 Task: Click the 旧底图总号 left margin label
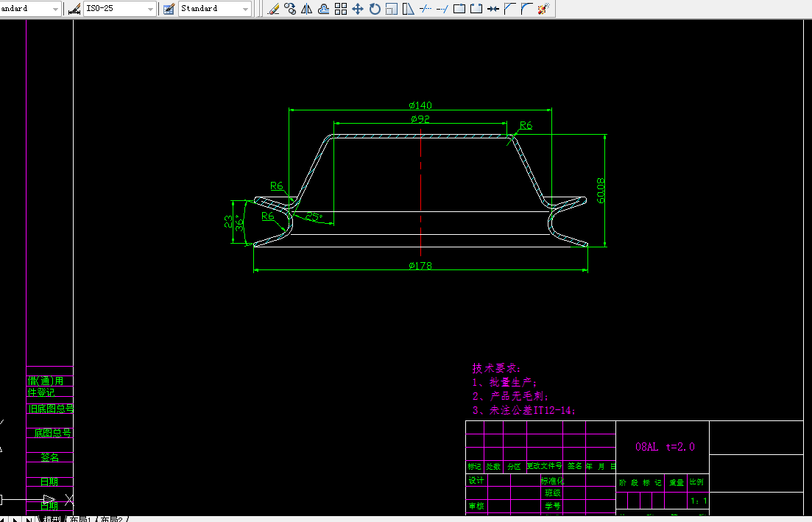point(51,409)
